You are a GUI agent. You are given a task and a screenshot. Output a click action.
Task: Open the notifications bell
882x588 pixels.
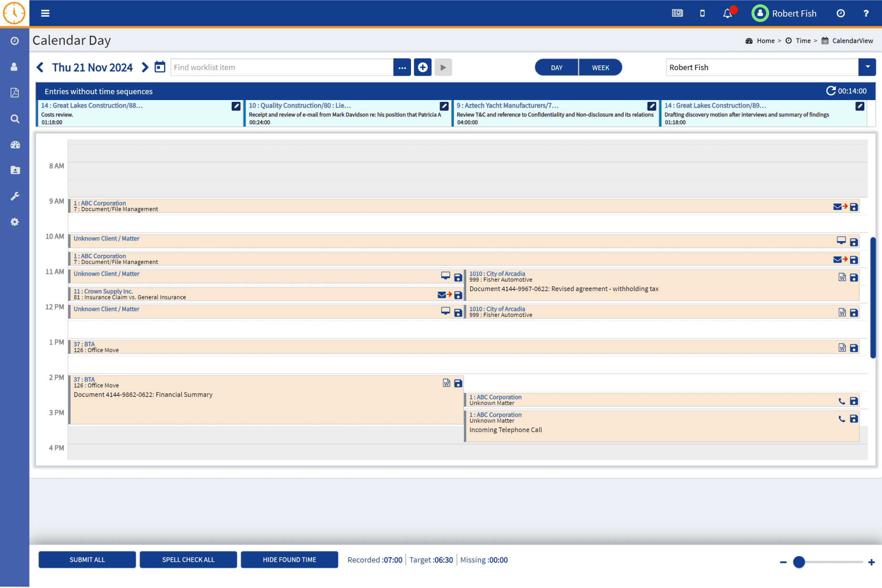pyautogui.click(x=728, y=13)
